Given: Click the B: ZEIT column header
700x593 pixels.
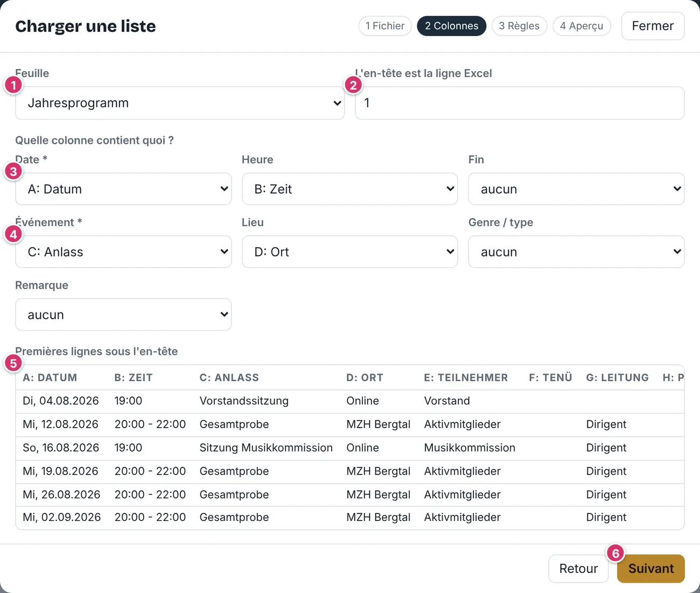Looking at the screenshot, I should (x=134, y=378).
